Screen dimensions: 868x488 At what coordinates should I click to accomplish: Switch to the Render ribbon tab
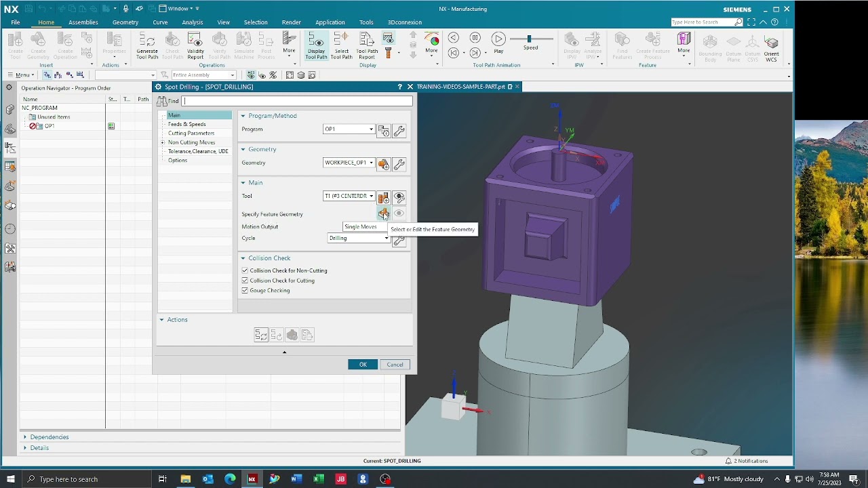click(x=291, y=22)
